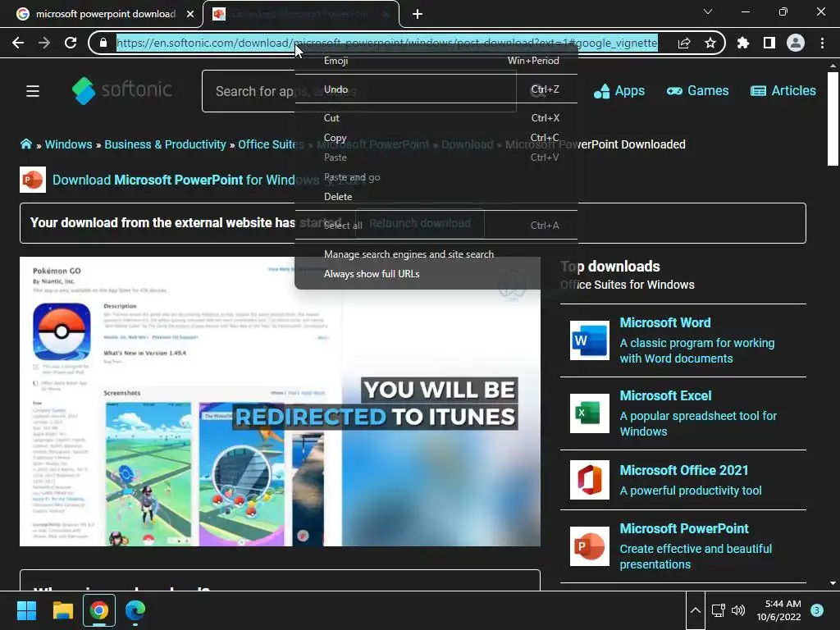Open the Games section link
Viewport: 840px width, 630px height.
pos(697,91)
